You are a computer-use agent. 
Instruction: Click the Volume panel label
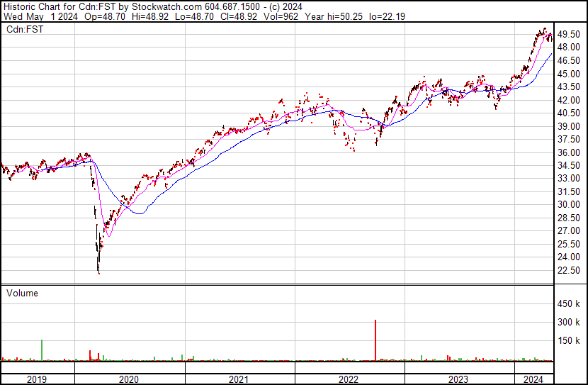(x=22, y=293)
